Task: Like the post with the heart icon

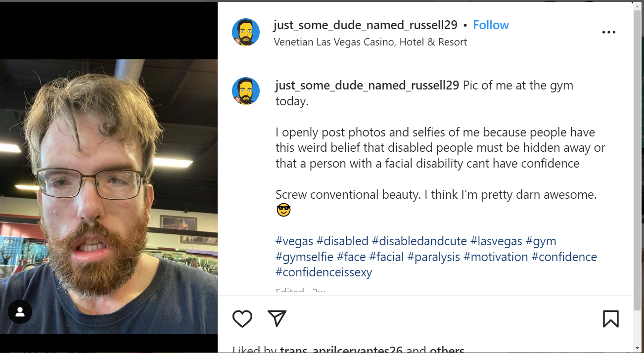Action: (242, 319)
